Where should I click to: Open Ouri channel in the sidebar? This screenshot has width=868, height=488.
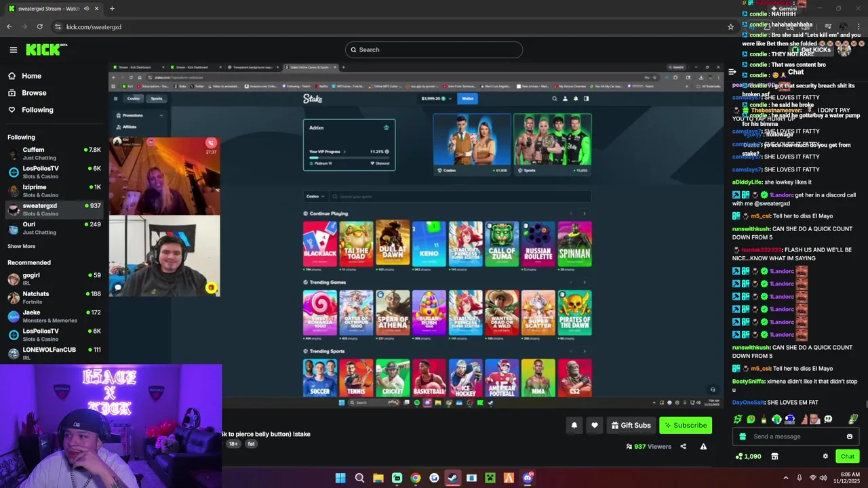[x=54, y=228]
